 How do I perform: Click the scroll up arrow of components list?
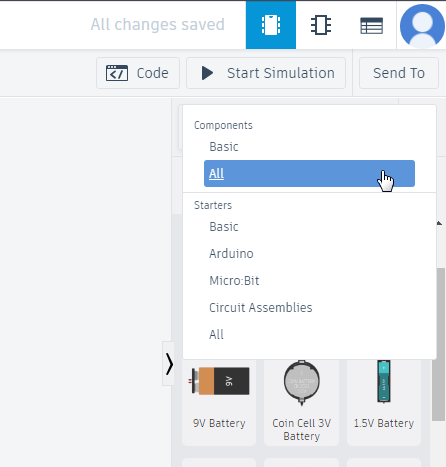439,223
